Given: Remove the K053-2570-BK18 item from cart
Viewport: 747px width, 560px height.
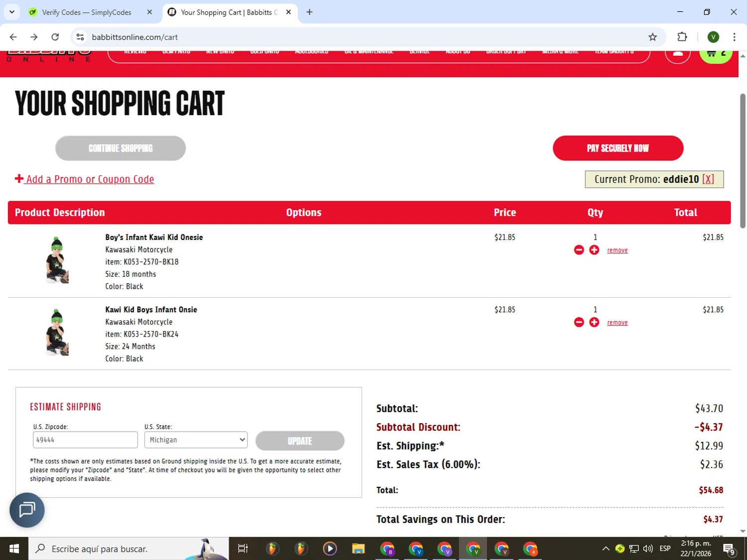Looking at the screenshot, I should [x=618, y=250].
